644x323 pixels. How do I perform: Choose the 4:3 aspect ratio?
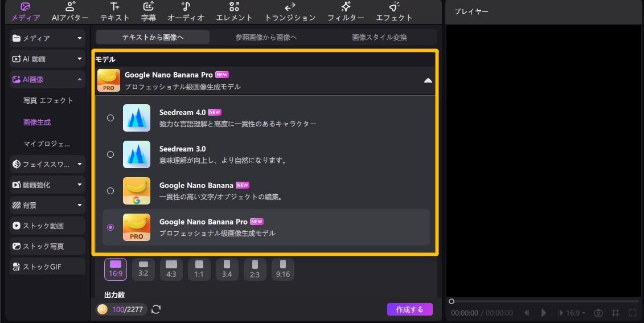[x=171, y=269]
